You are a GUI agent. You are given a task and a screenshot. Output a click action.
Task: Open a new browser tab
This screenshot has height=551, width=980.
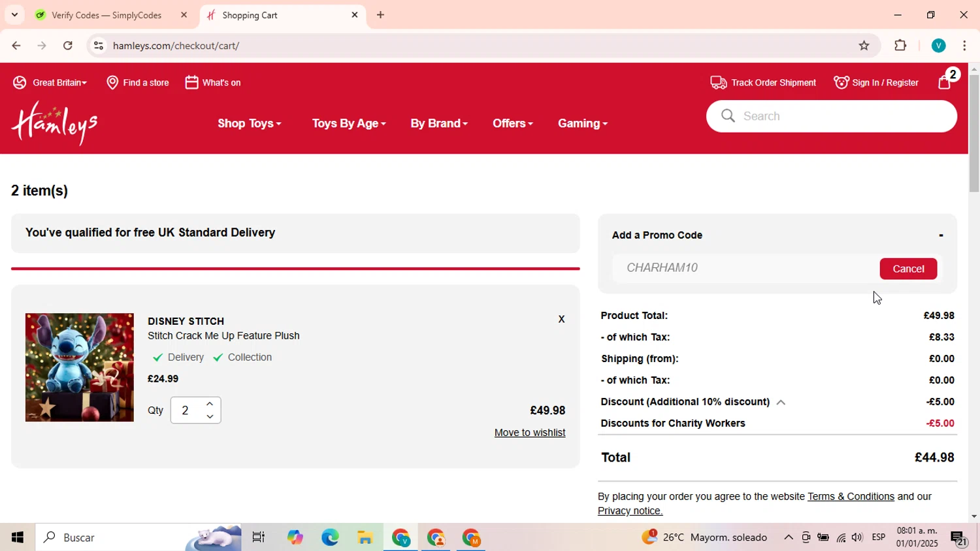(380, 15)
